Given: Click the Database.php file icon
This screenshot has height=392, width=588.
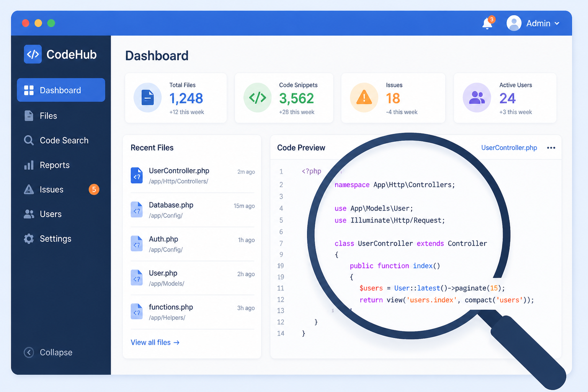Looking at the screenshot, I should click(137, 209).
